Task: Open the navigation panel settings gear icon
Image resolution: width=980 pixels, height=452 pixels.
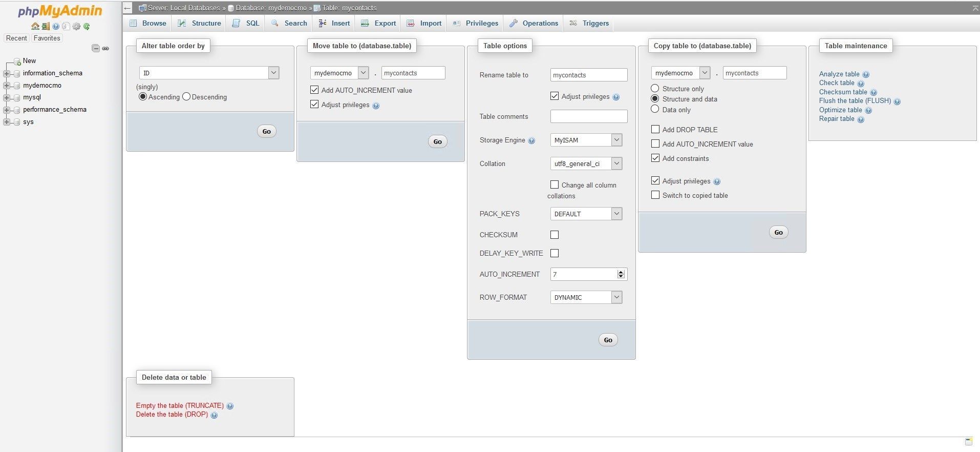Action: [x=76, y=26]
